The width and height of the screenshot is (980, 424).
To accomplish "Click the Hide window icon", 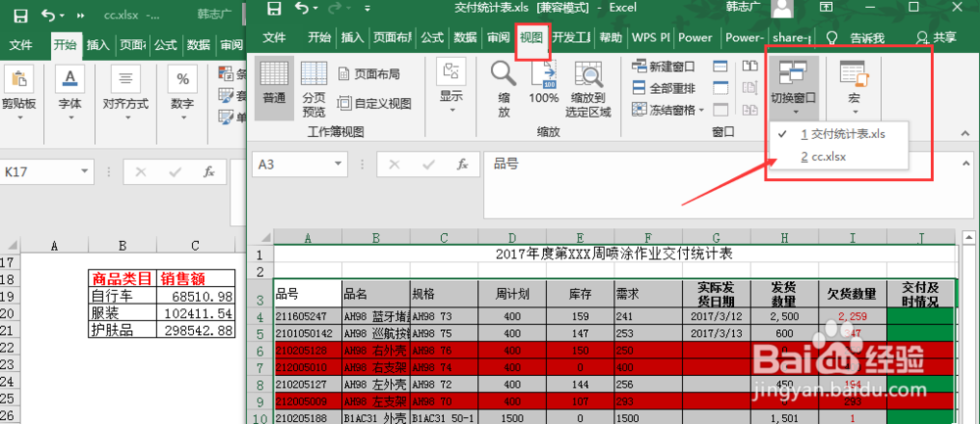I will [720, 88].
